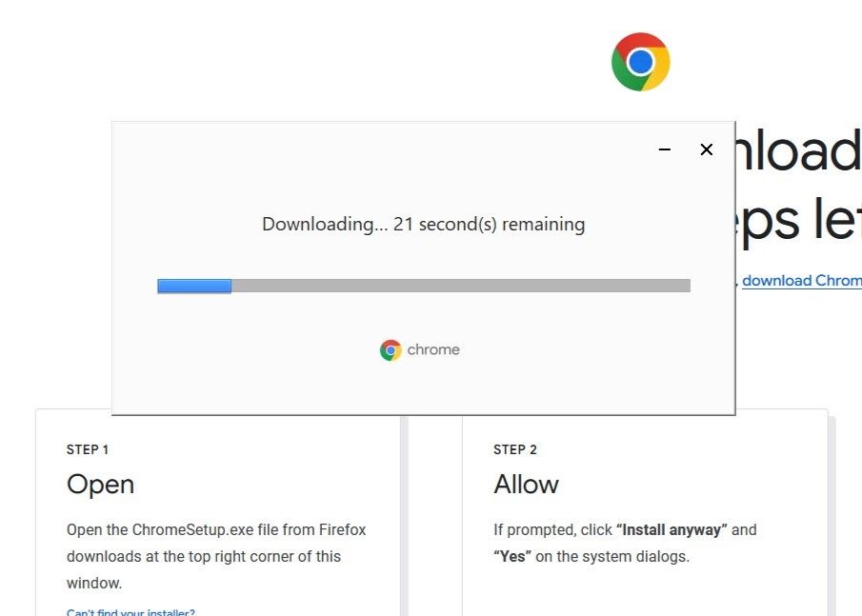Click the "Downloading... 21 second(s) remaining" text
This screenshot has height=616, width=862.
[423, 224]
